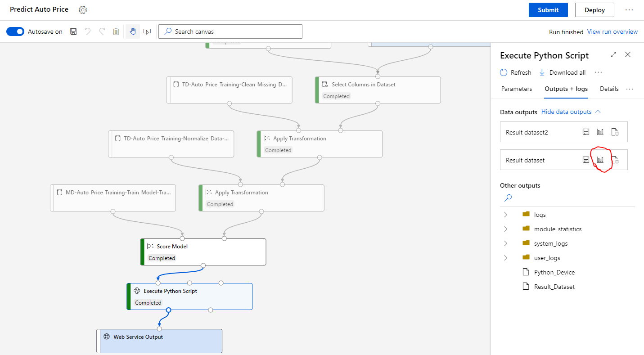The image size is (644, 355).
Task: Click the MD-Auto_Price_Training-Train_Model dataset icon
Action: (59, 192)
